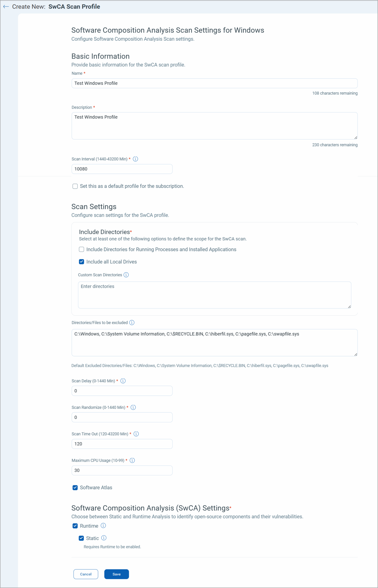Check Include Directories for Running Processes
Image resolution: width=378 pixels, height=588 pixels.
[81, 249]
